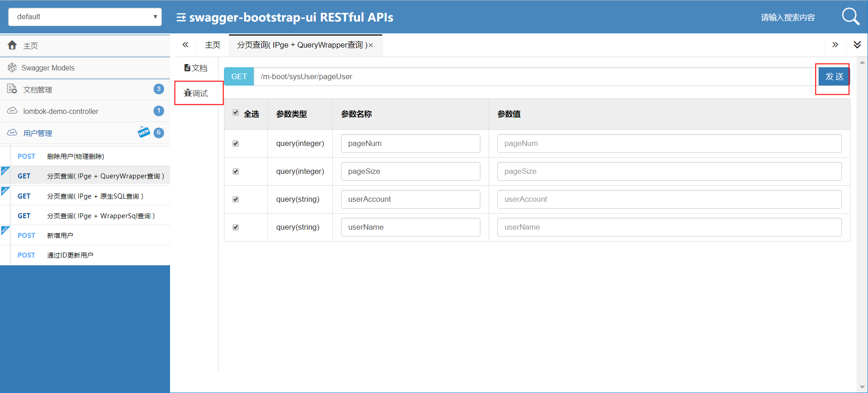The height and width of the screenshot is (393, 868).
Task: Open 主页 in the left sidebar
Action: tap(85, 45)
